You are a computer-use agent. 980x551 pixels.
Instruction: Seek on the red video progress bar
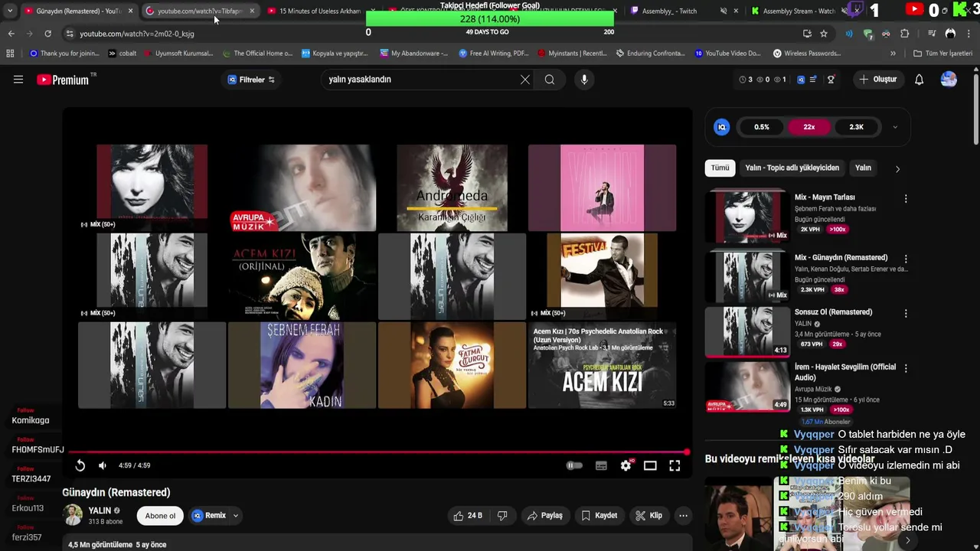click(377, 452)
